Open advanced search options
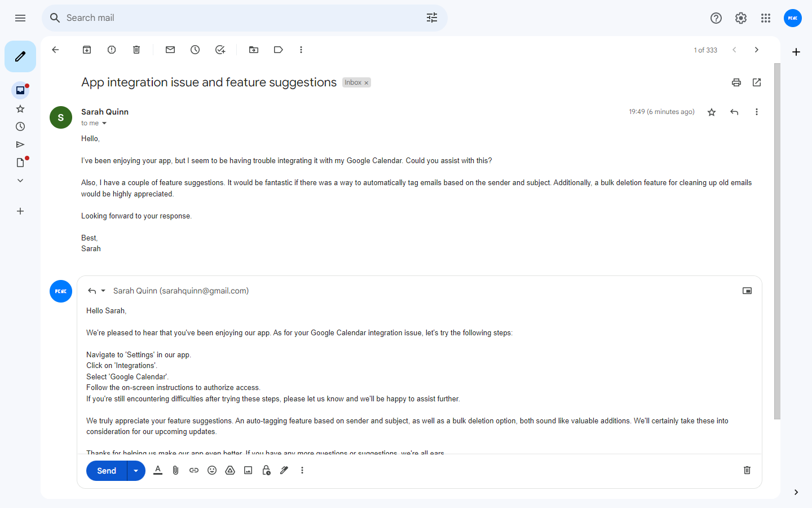This screenshot has height=508, width=812. click(x=432, y=18)
